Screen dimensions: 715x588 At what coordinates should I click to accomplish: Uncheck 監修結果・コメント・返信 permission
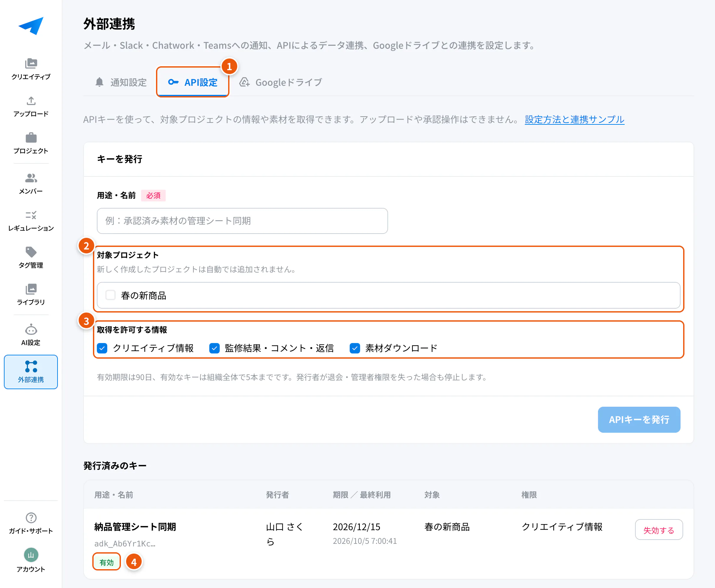coord(214,348)
